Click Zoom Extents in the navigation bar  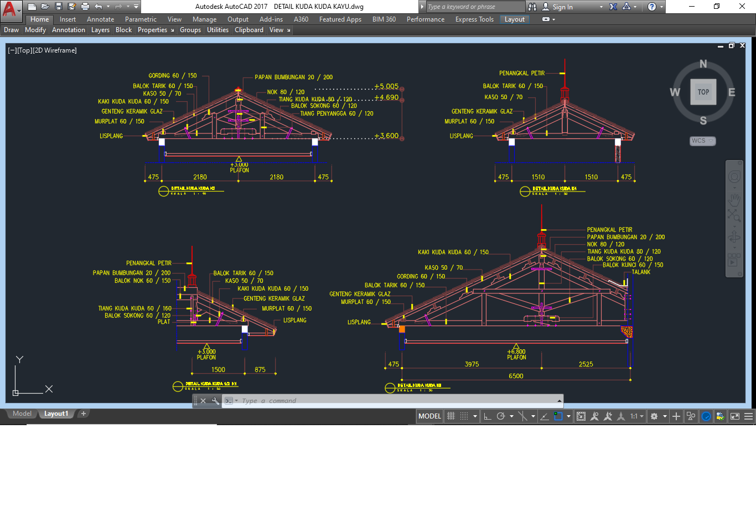point(734,215)
